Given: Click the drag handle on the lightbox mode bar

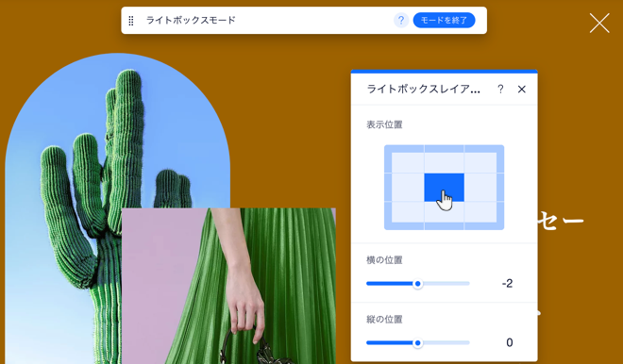Looking at the screenshot, I should [x=131, y=21].
